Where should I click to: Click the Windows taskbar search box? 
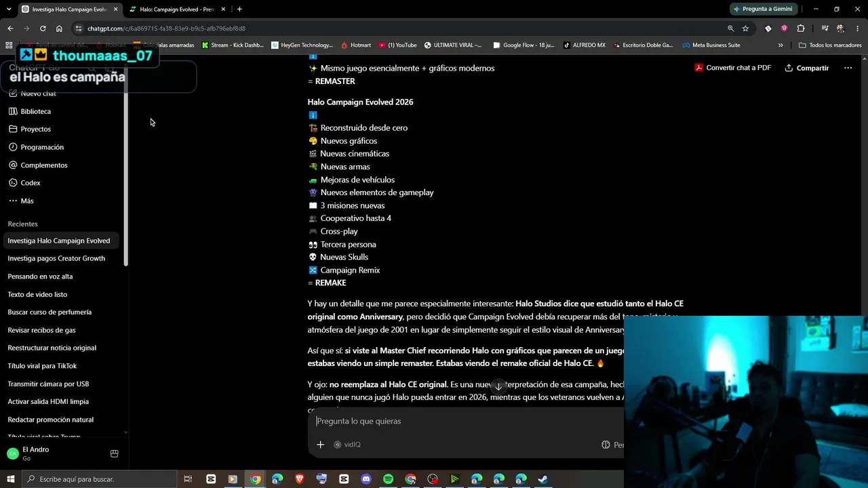[x=99, y=479]
